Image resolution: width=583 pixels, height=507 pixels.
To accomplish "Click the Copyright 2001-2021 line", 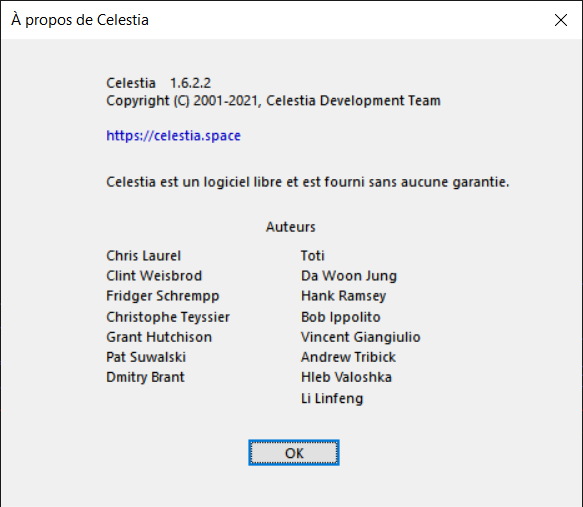I will (273, 101).
